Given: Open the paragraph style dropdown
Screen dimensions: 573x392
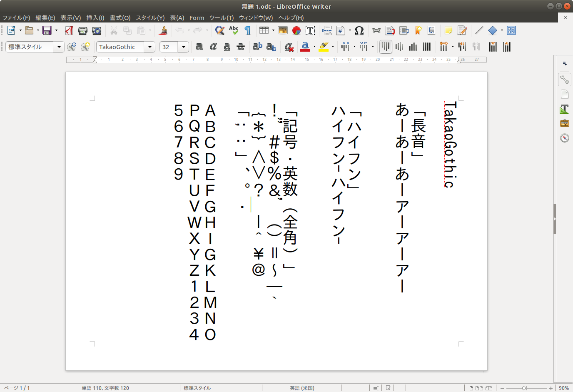Looking at the screenshot, I should (59, 47).
